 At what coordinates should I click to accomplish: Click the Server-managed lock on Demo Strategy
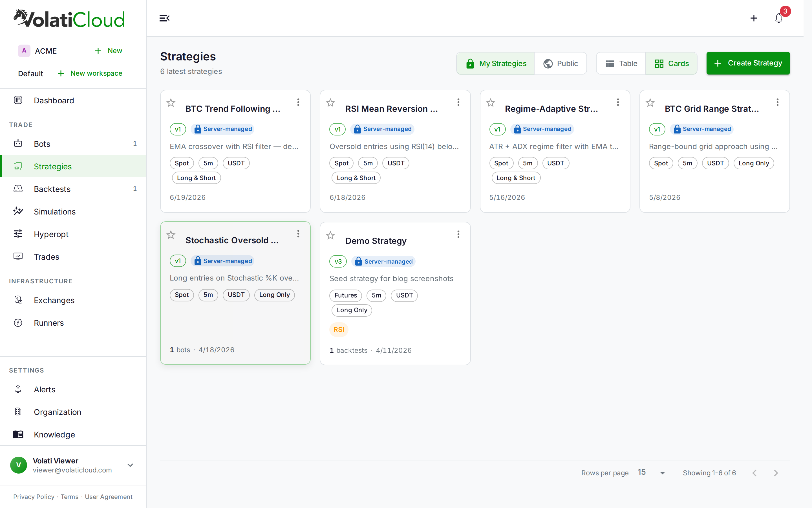[x=359, y=261]
